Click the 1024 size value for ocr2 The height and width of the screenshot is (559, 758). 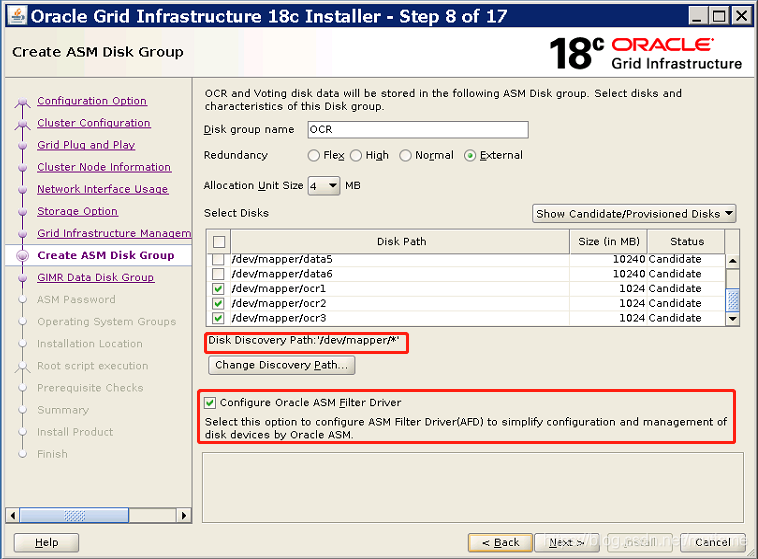(632, 303)
